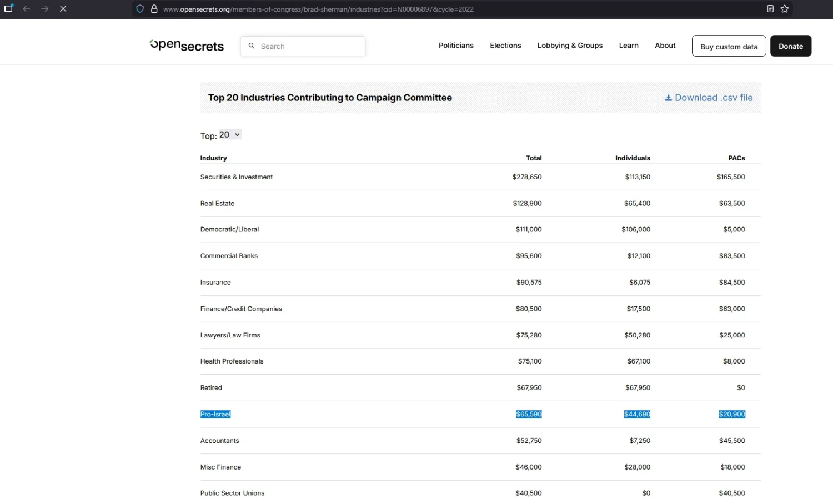Click the $106,000 individuals value
Viewport: 833px width, 504px height.
pyautogui.click(x=636, y=229)
